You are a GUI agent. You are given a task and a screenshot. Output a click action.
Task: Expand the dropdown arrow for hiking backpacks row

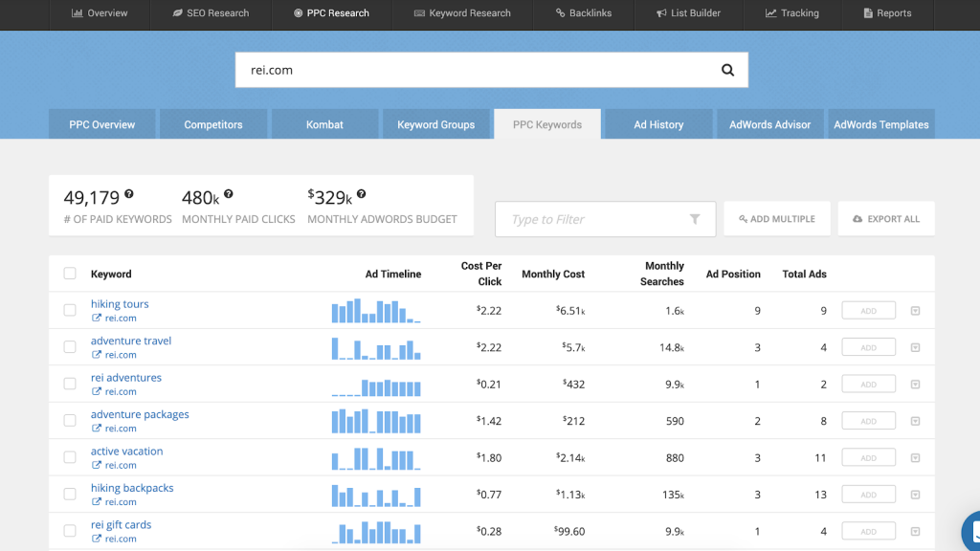915,495
